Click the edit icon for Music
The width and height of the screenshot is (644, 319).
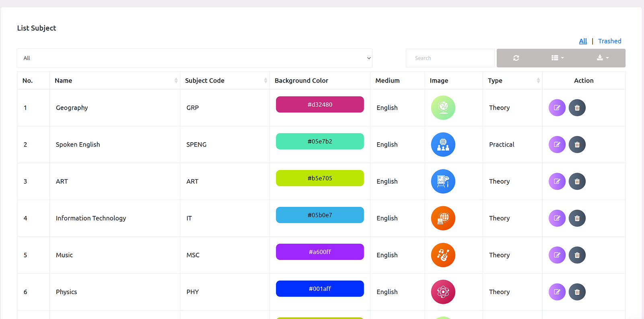pos(557,255)
